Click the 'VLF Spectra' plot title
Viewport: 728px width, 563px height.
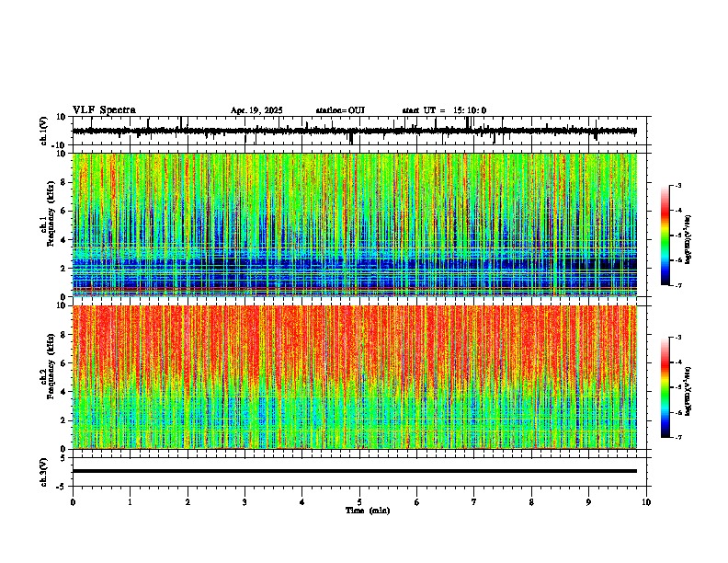point(104,110)
